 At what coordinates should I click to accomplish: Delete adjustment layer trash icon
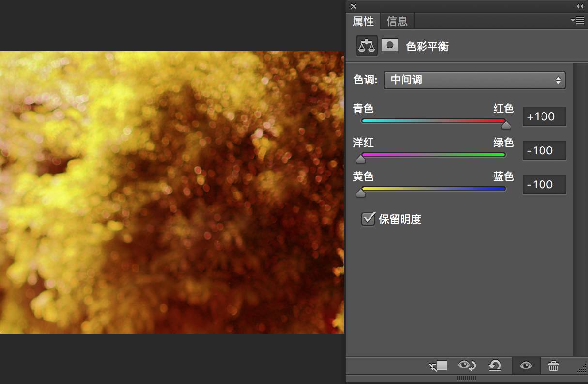[x=554, y=366]
